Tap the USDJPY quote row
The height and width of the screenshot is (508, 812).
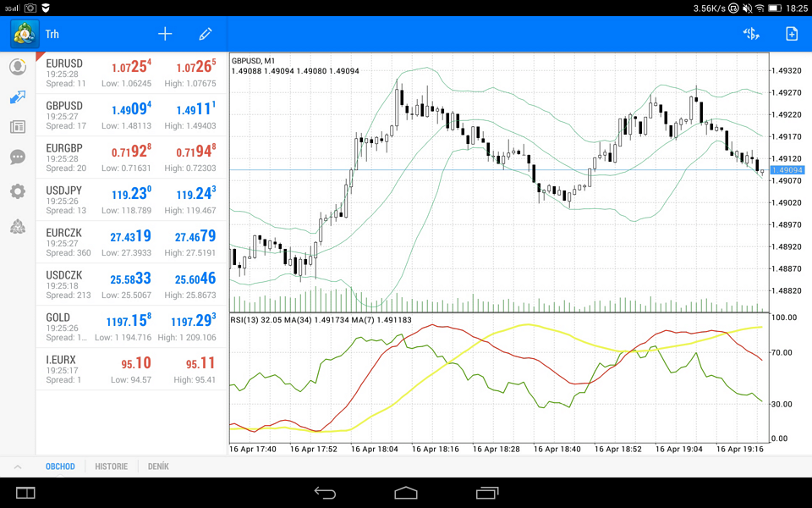(x=131, y=200)
